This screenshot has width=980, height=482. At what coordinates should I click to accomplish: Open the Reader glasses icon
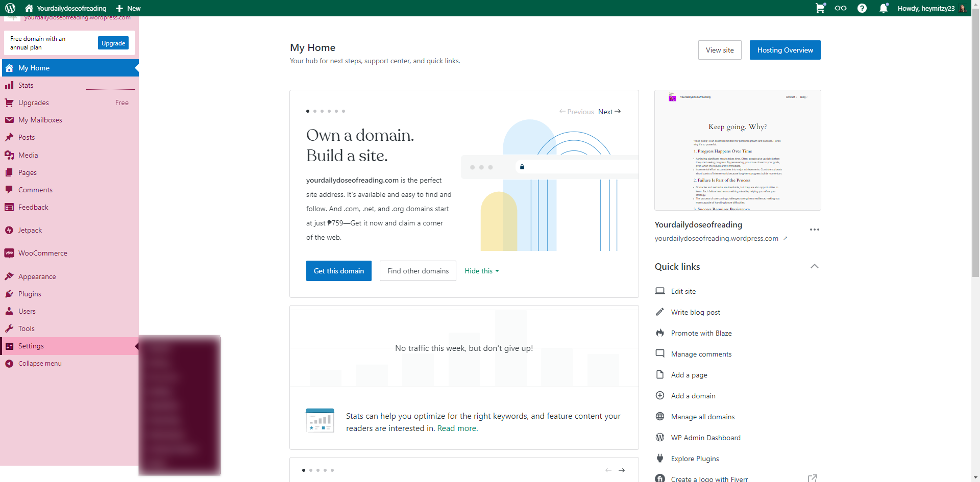tap(841, 8)
